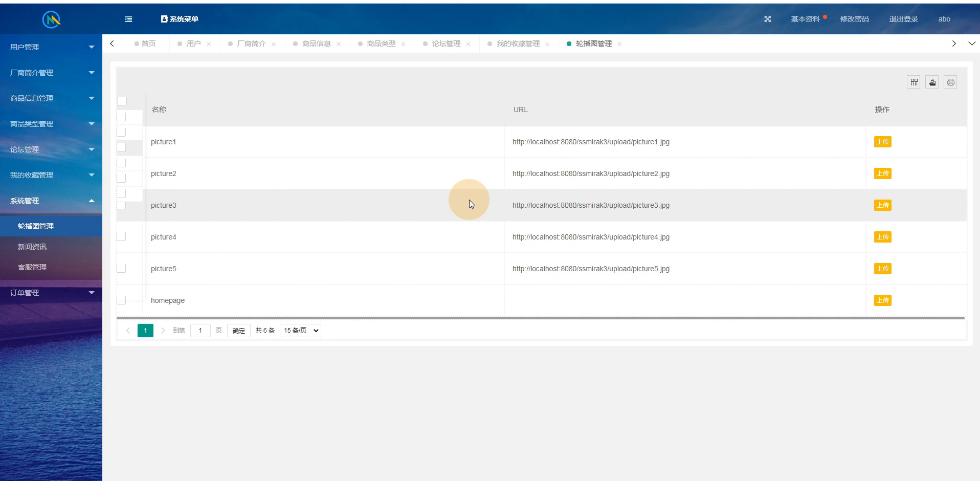
Task: Expand the 商品信息管理 sidebar menu
Action: click(x=51, y=98)
